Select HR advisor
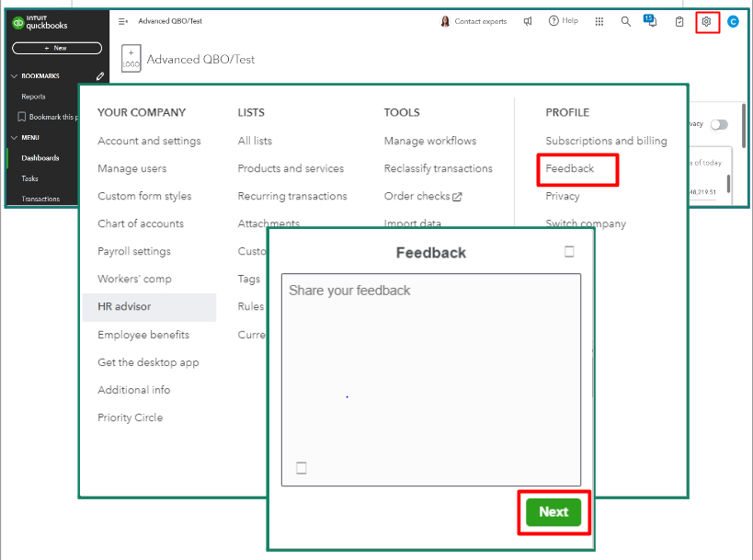753x560 pixels. point(149,307)
